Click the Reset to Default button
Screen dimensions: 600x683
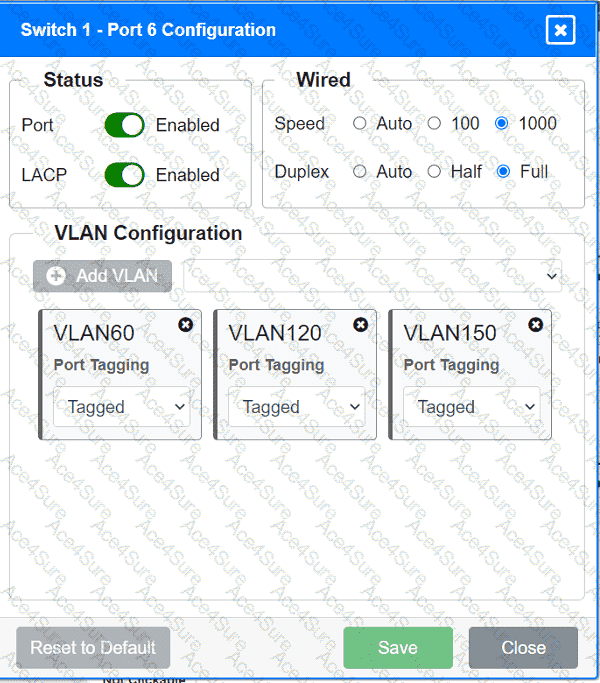(93, 648)
